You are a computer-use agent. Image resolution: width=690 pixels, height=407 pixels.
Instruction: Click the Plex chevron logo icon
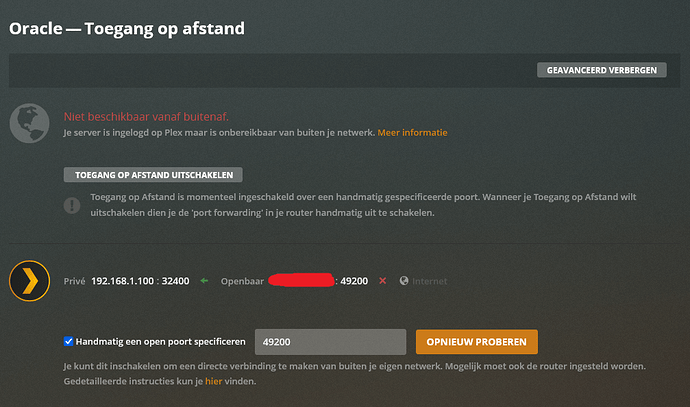[x=30, y=281]
